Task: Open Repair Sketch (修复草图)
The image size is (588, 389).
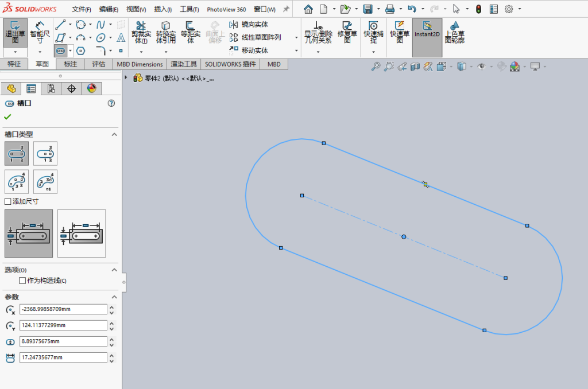Action: [x=347, y=33]
